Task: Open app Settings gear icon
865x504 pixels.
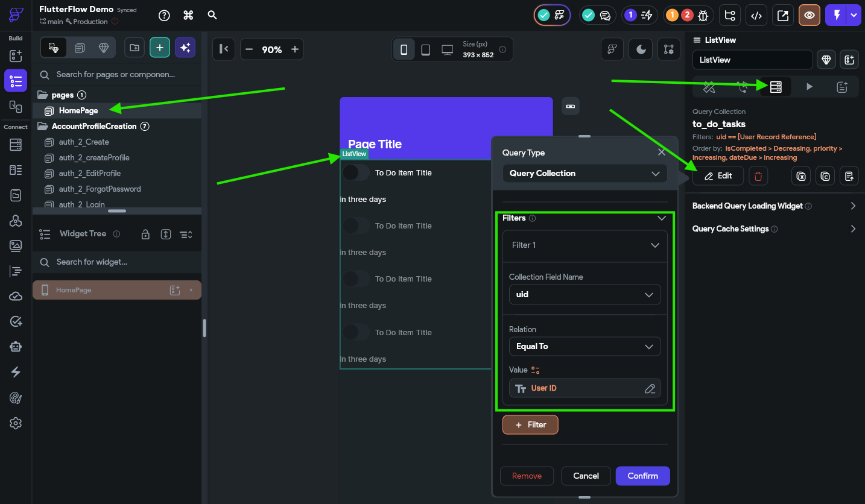Action: click(x=16, y=423)
